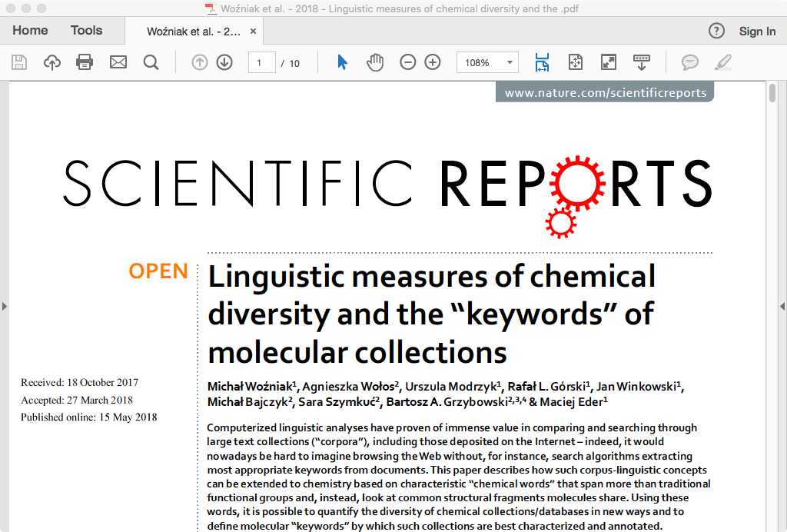Viewport: 787px width, 532px height.
Task: Switch to the Home tab
Action: click(x=30, y=31)
